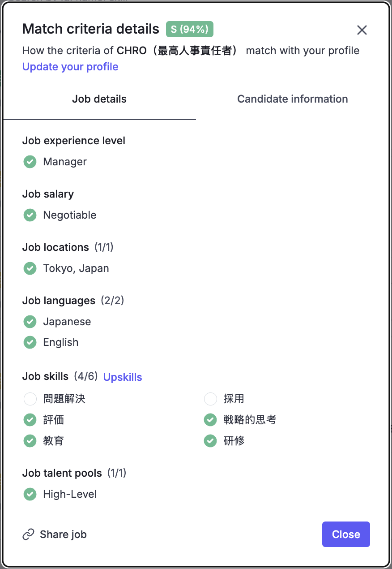Click the link icon beside Share job
The image size is (392, 569).
(x=28, y=535)
